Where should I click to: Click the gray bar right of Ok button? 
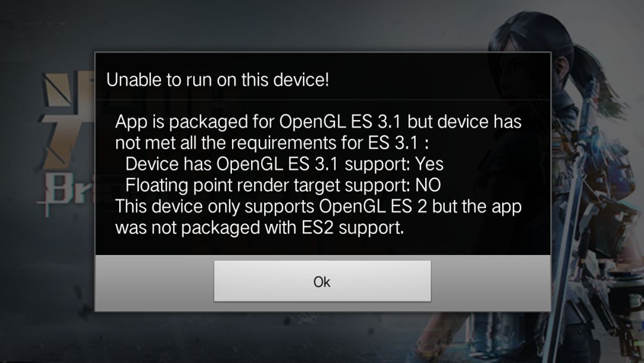(490, 282)
